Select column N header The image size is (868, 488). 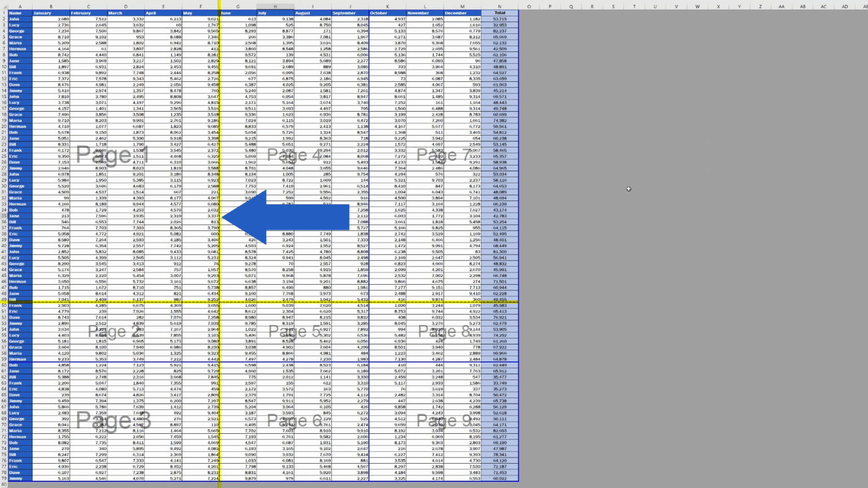tap(500, 7)
